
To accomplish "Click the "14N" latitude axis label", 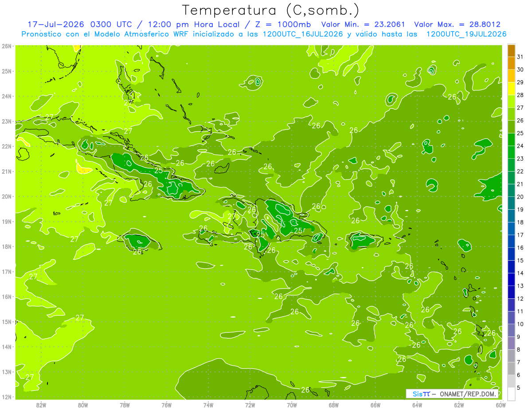I will tap(7, 347).
